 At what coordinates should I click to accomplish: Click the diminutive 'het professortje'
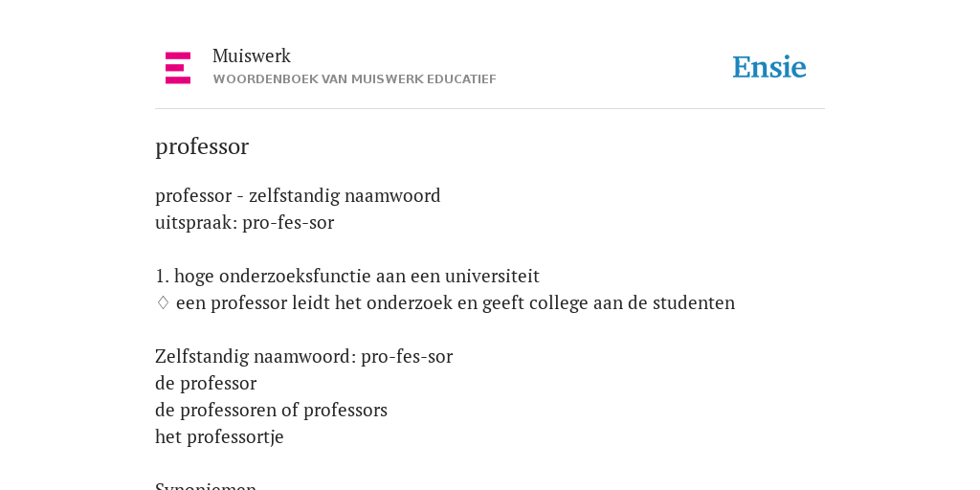point(219,436)
